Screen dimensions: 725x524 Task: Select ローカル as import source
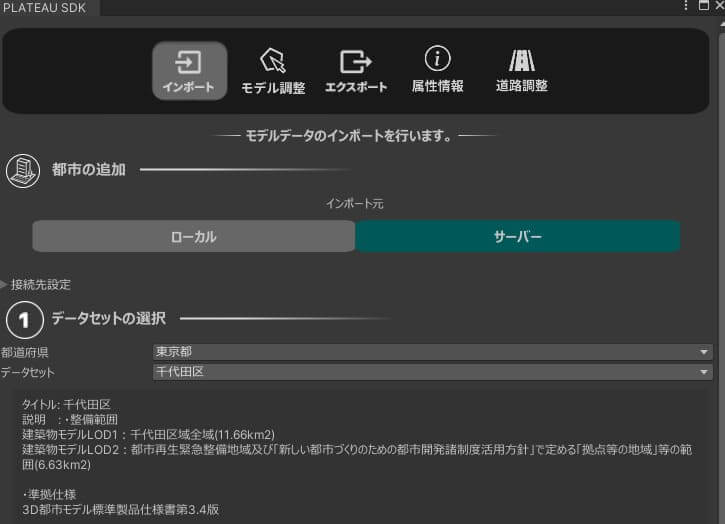[193, 236]
